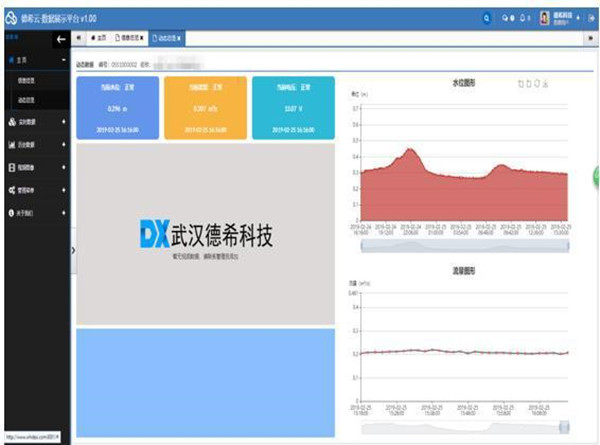Click the blue search icon in the top bar
Screen dimensions: 600x445
[487, 17]
